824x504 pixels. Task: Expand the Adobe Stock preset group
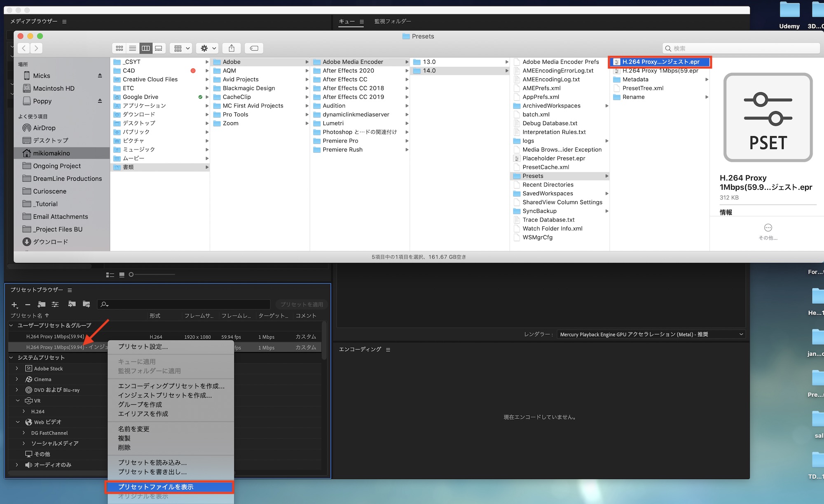(17, 369)
